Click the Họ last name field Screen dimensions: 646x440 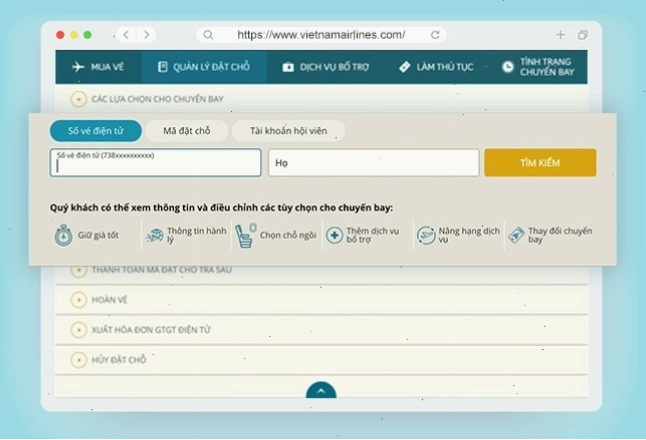(374, 163)
